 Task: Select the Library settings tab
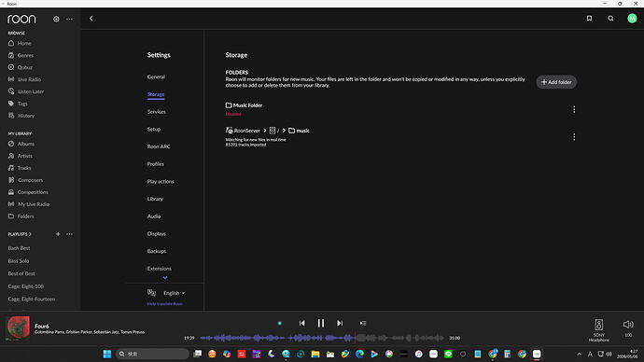coord(155,199)
